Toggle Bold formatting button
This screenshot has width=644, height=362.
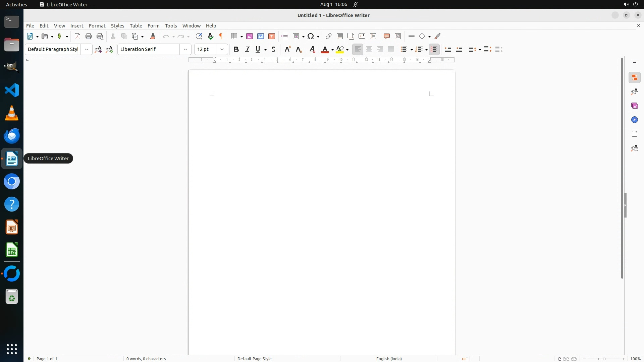[x=236, y=49]
